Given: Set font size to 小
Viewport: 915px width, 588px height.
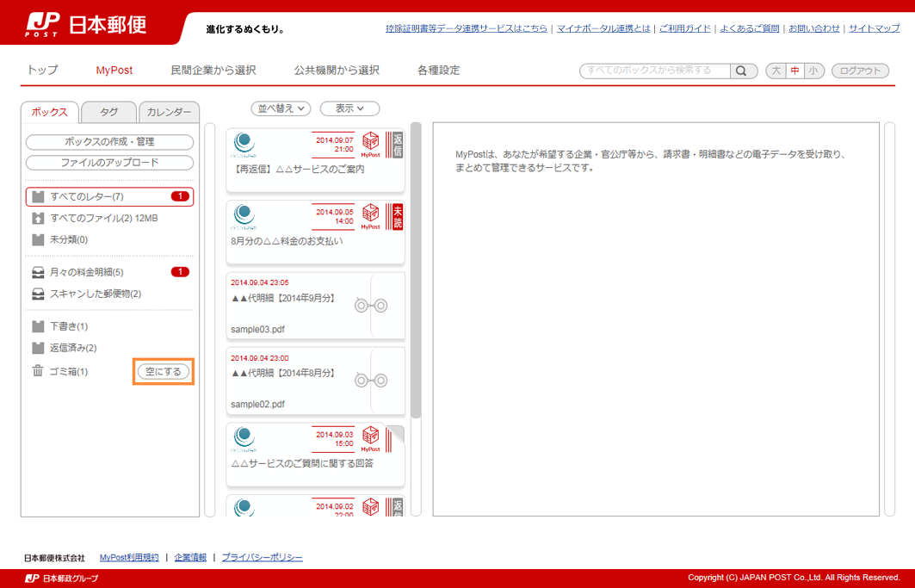Looking at the screenshot, I should [x=813, y=71].
